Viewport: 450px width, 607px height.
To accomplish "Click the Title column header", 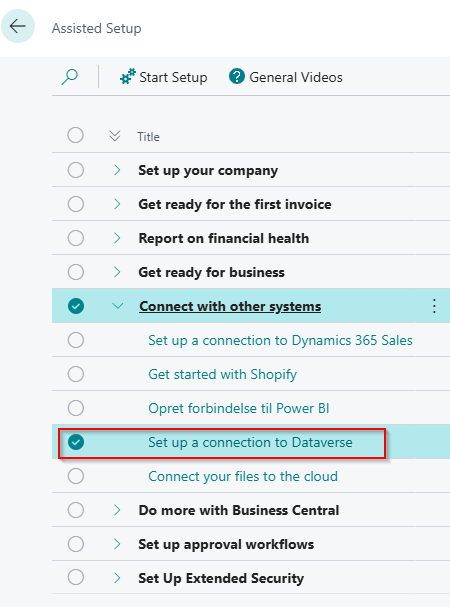I will click(148, 137).
